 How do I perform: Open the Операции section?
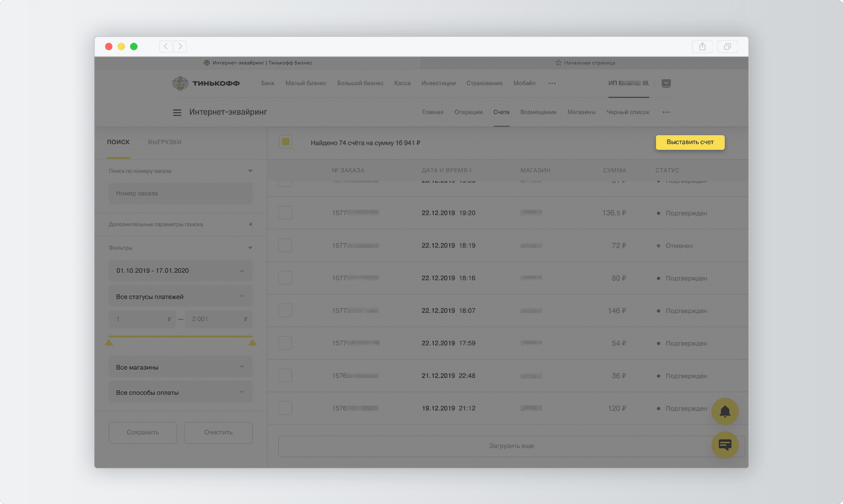[469, 112]
